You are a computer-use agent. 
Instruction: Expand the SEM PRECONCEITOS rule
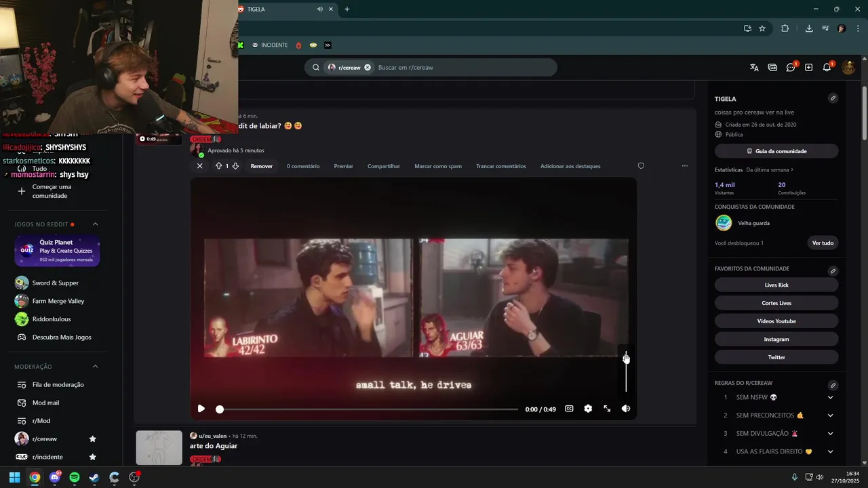pyautogui.click(x=830, y=415)
